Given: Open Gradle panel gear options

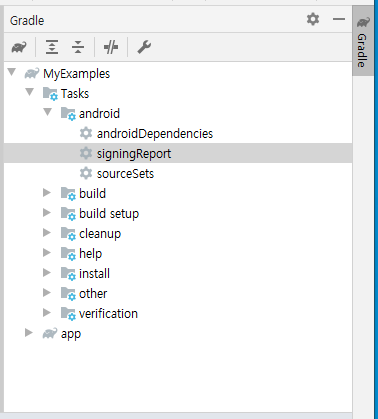Looking at the screenshot, I should coord(313,19).
